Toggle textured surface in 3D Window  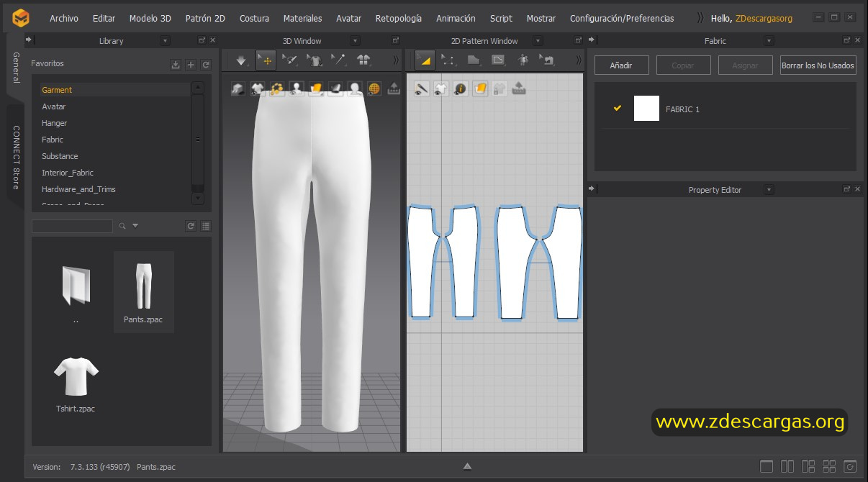coord(316,89)
